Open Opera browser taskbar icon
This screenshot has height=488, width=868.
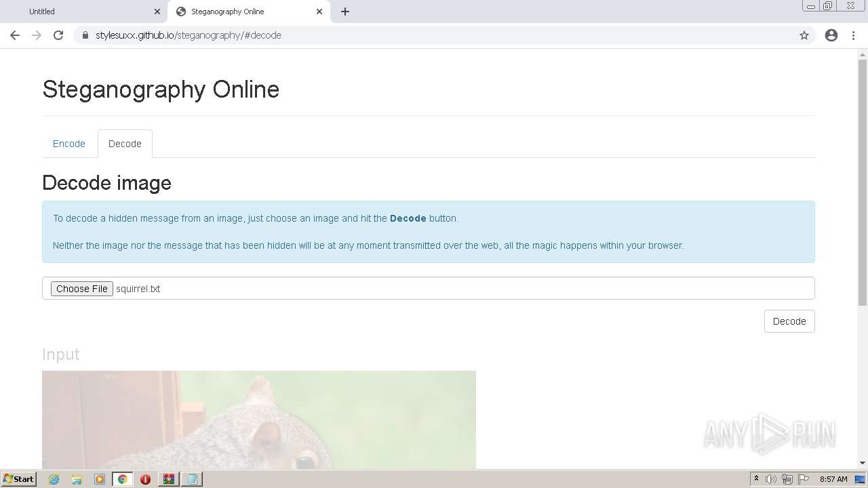[145, 479]
